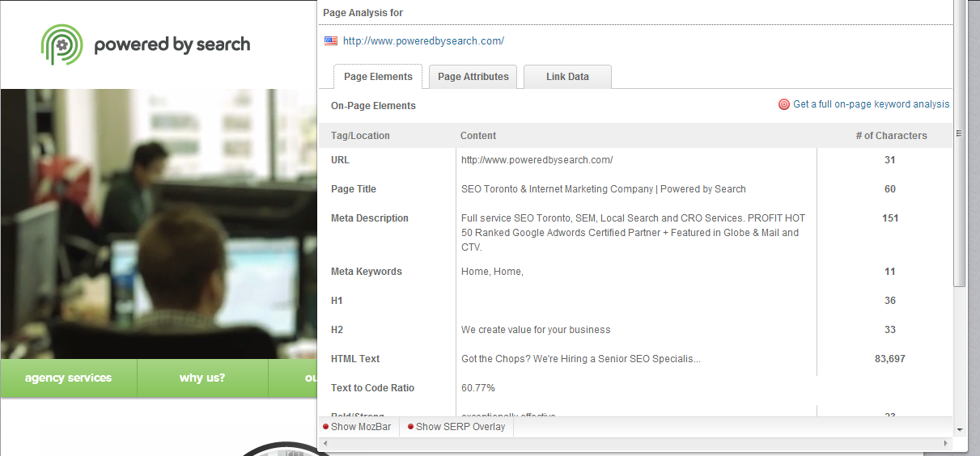Image resolution: width=980 pixels, height=456 pixels.
Task: Click the character count 151
Action: click(x=890, y=218)
